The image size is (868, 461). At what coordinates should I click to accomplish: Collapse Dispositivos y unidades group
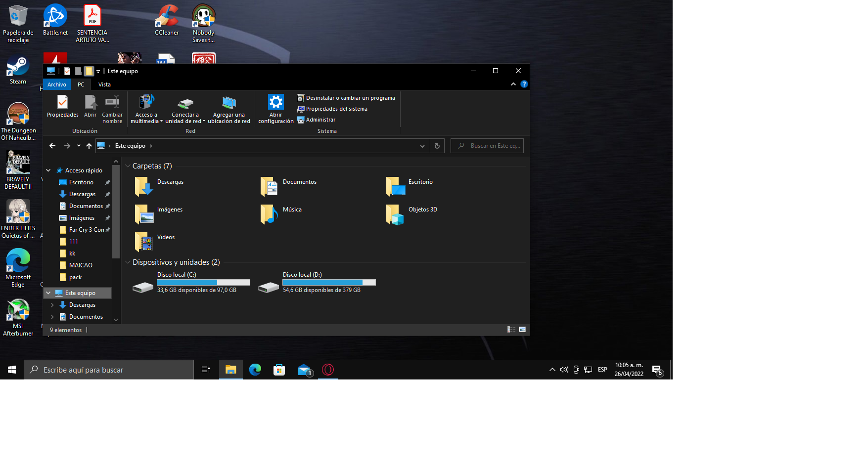tap(128, 262)
